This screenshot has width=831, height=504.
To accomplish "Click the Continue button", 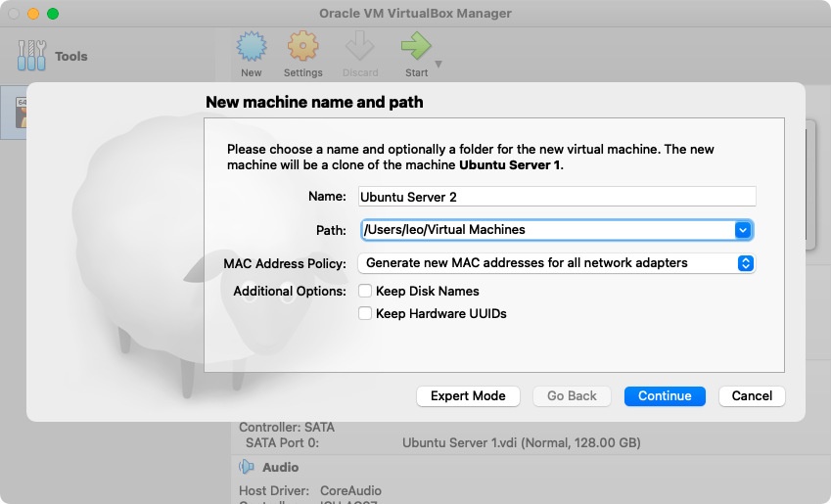I will [665, 396].
